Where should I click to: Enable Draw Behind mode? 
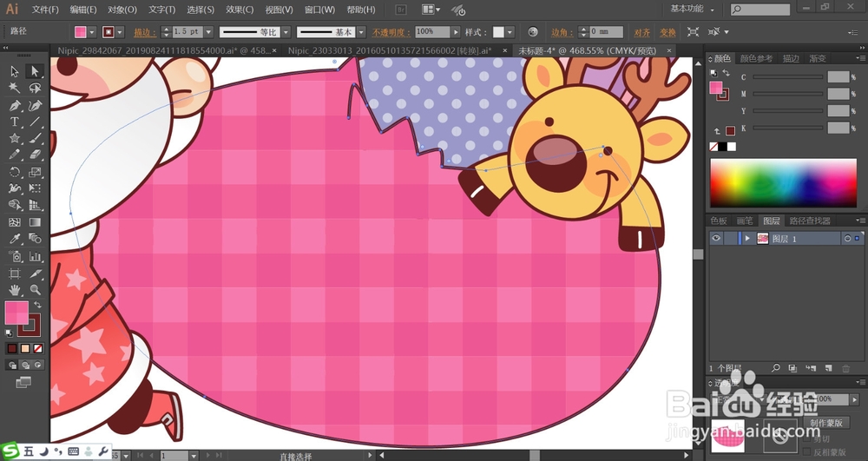(x=25, y=366)
